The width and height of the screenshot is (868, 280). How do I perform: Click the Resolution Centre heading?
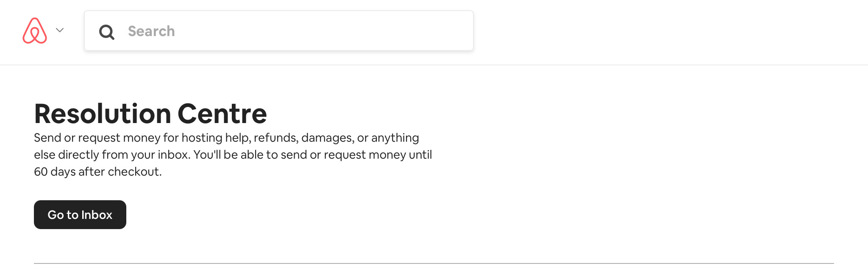click(x=150, y=114)
